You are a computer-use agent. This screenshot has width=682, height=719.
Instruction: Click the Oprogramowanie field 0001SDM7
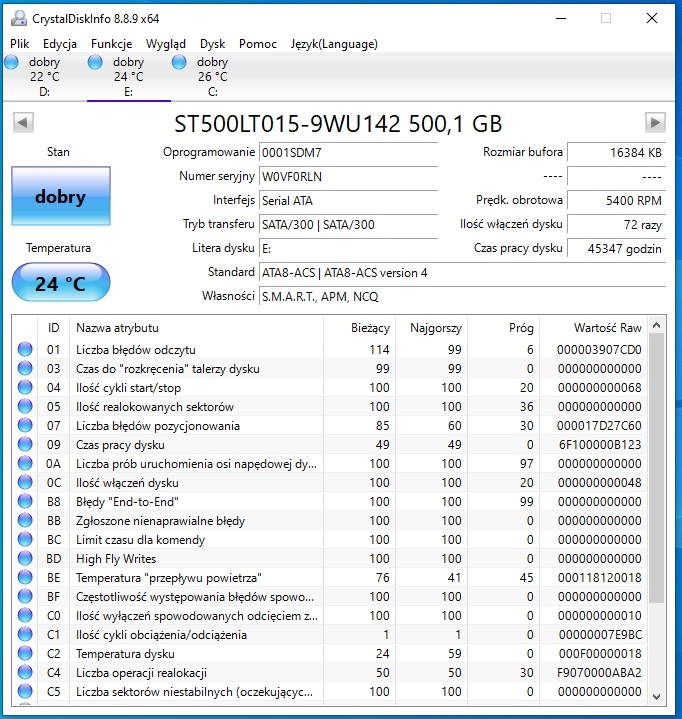point(349,152)
